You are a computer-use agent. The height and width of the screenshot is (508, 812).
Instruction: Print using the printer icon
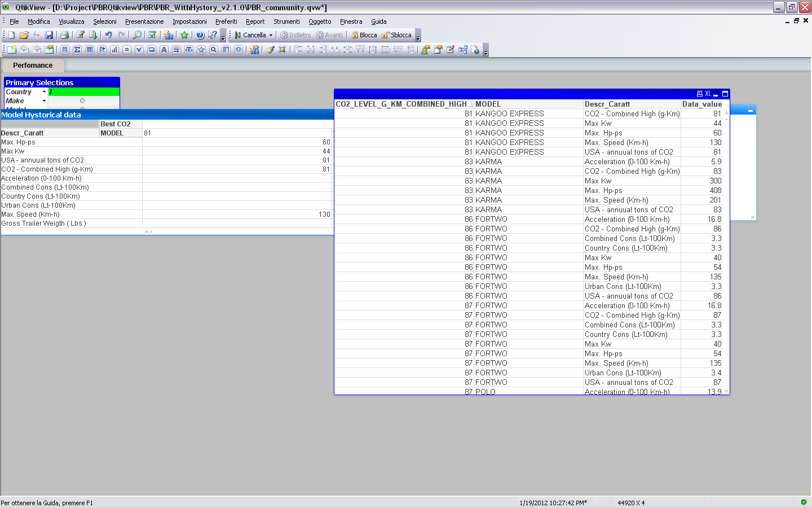(x=64, y=35)
